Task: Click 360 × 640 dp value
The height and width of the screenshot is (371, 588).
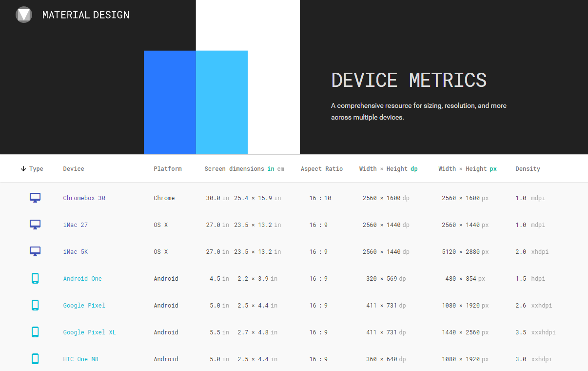Action: (386, 359)
